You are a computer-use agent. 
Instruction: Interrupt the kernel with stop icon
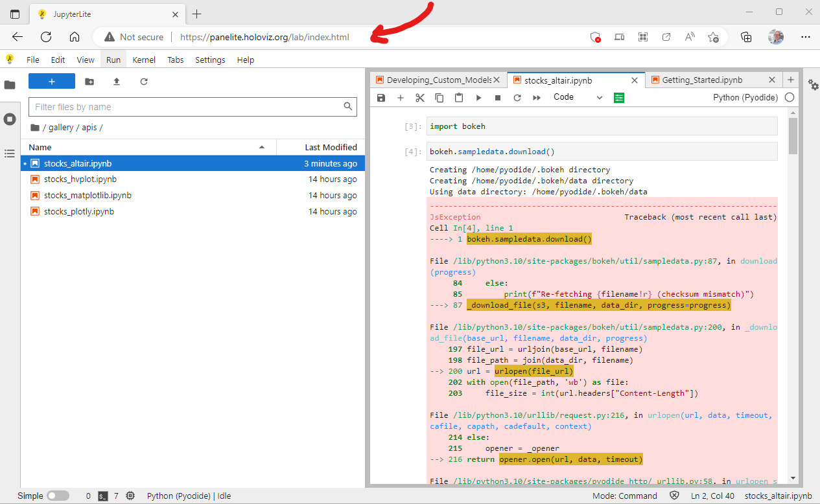497,97
